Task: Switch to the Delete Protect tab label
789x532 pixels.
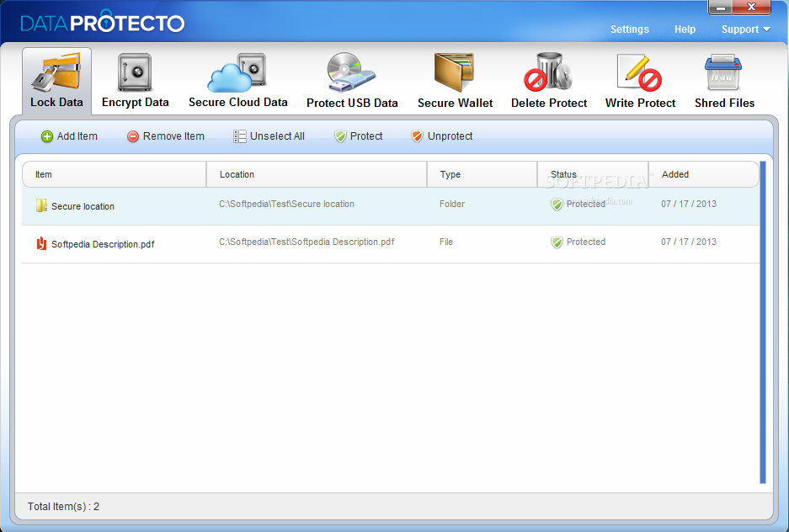Action: click(x=549, y=103)
